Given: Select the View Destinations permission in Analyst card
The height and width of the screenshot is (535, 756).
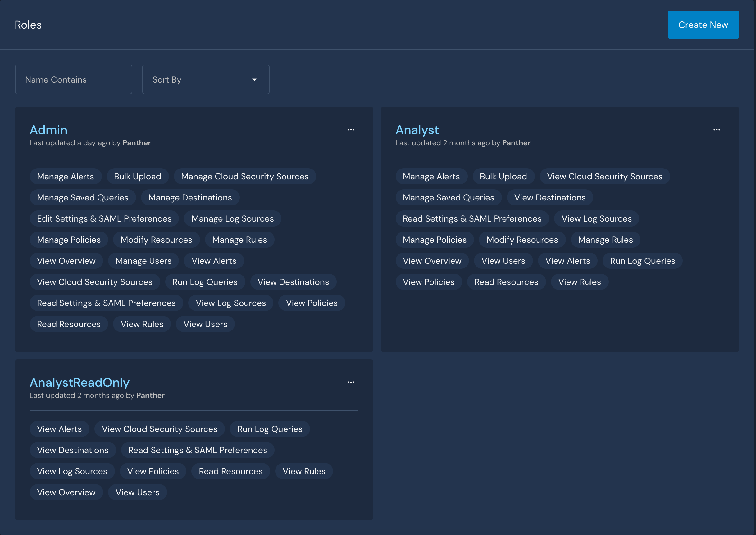Looking at the screenshot, I should coord(549,197).
